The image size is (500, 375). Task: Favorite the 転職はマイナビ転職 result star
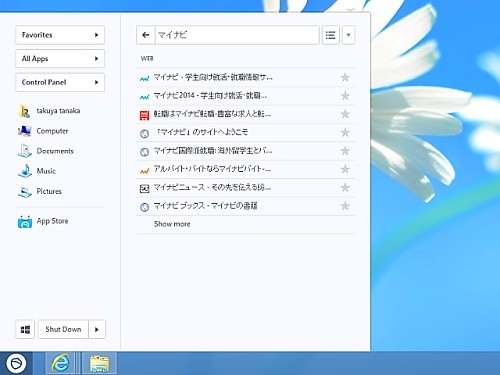pyautogui.click(x=345, y=114)
